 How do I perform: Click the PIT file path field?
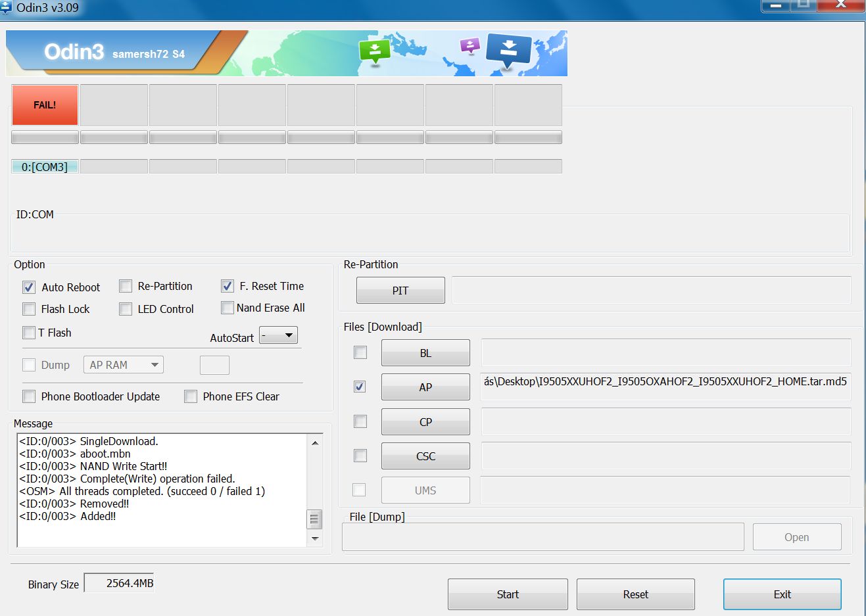(651, 291)
